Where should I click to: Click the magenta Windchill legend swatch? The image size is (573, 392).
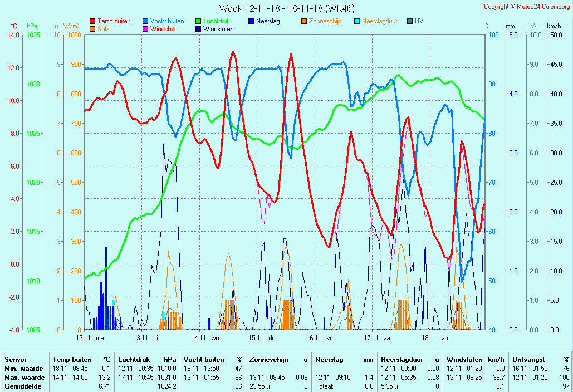(145, 29)
